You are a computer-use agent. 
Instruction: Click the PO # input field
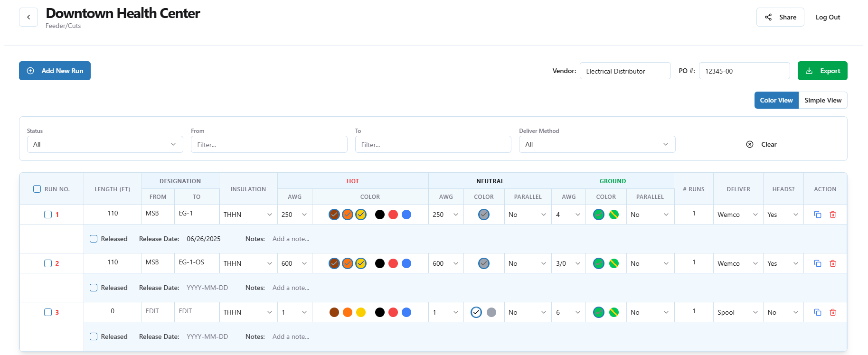click(x=744, y=71)
